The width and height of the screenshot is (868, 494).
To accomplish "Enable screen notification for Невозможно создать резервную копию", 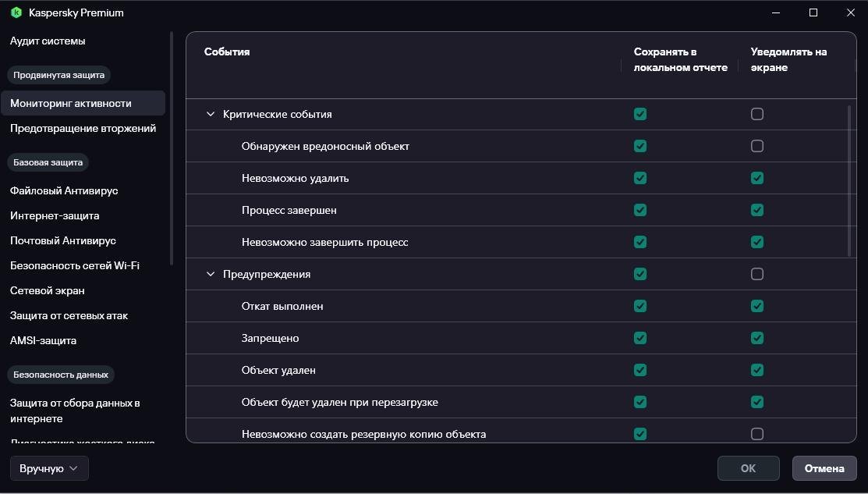I will pyautogui.click(x=756, y=434).
